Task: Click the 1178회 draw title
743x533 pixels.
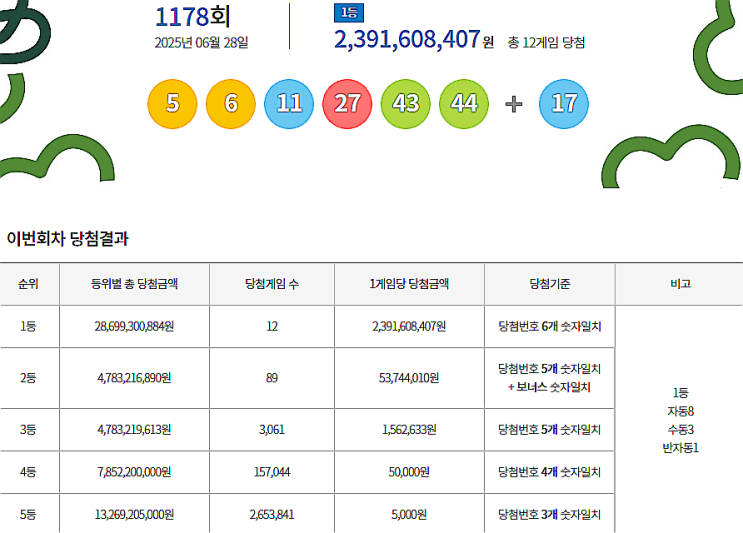Action: 192,17
